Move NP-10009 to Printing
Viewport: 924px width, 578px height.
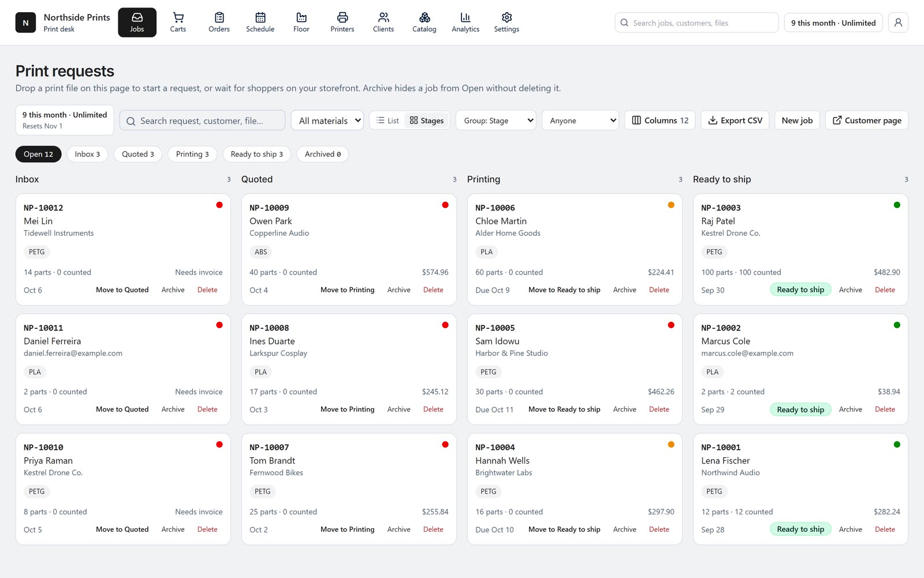[348, 290]
